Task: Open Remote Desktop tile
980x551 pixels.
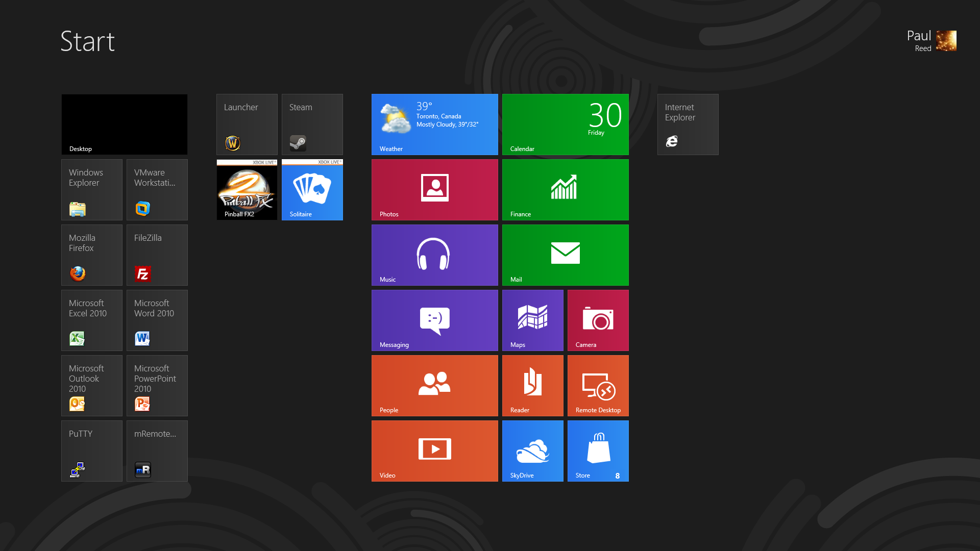Action: click(x=598, y=386)
